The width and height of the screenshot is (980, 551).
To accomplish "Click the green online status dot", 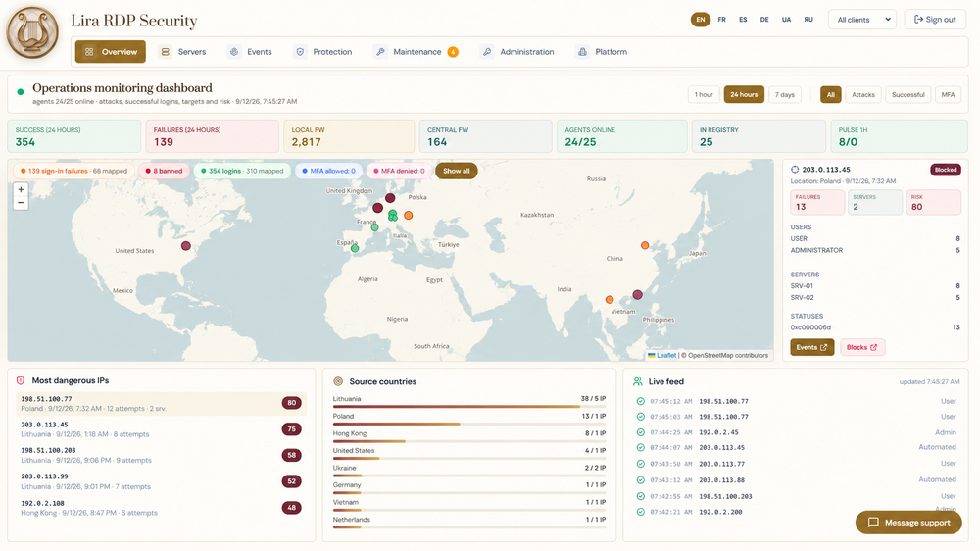I will [x=20, y=92].
